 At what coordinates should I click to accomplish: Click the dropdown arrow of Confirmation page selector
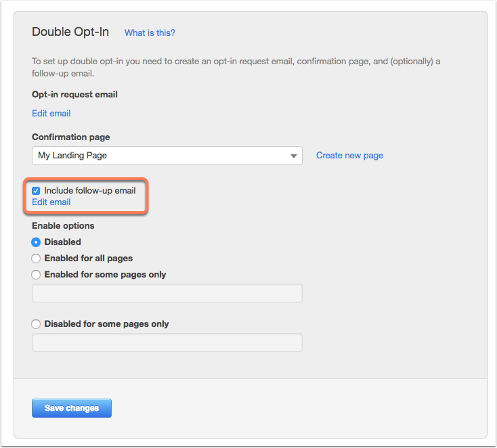pyautogui.click(x=294, y=156)
